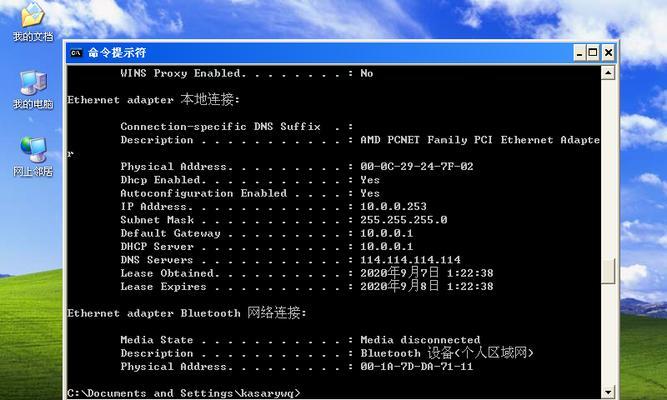Click the scrollbar up arrow
Viewport: 667px width, 400px height.
[x=608, y=73]
